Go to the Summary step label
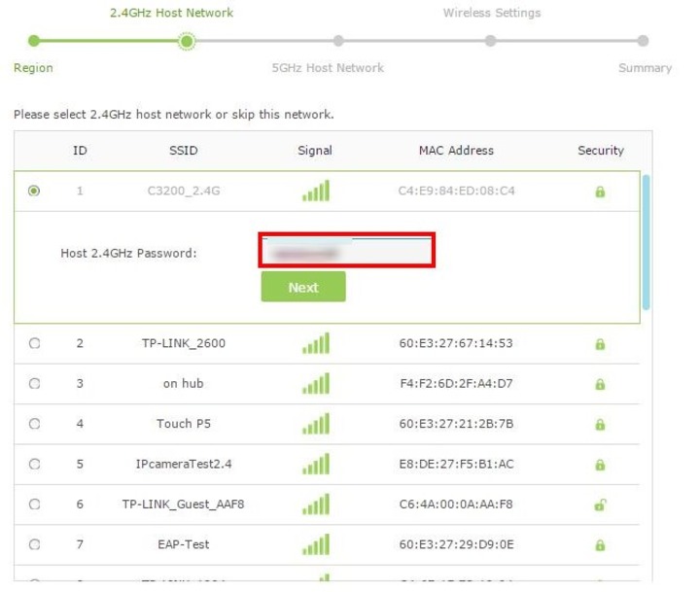700x592 pixels. [x=646, y=68]
